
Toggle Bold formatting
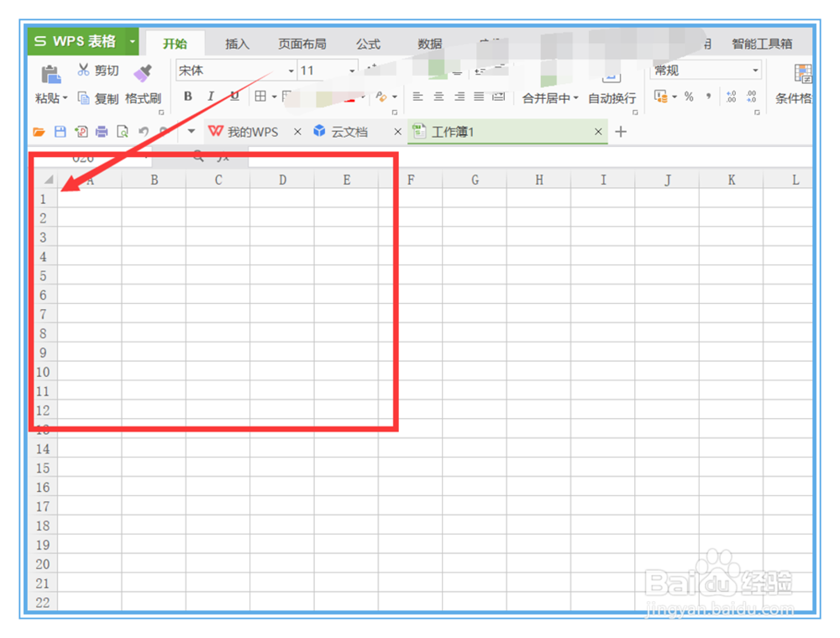pos(188,97)
